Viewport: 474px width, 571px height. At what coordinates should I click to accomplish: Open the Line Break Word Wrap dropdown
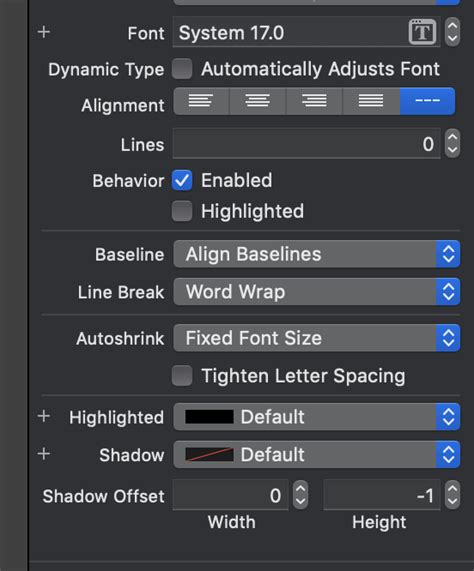(x=317, y=292)
